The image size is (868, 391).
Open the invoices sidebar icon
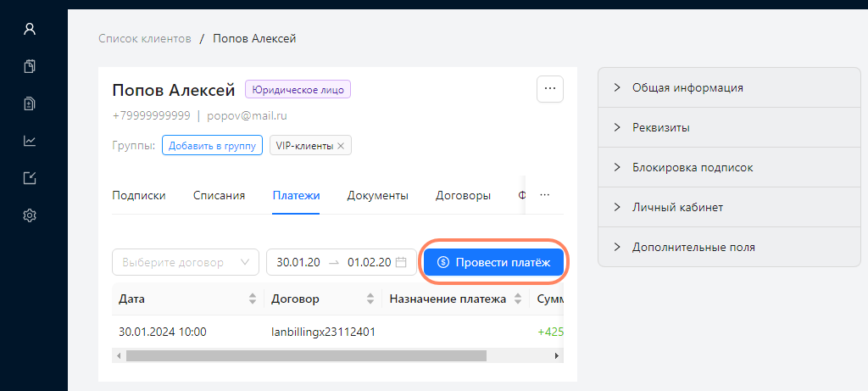click(30, 103)
